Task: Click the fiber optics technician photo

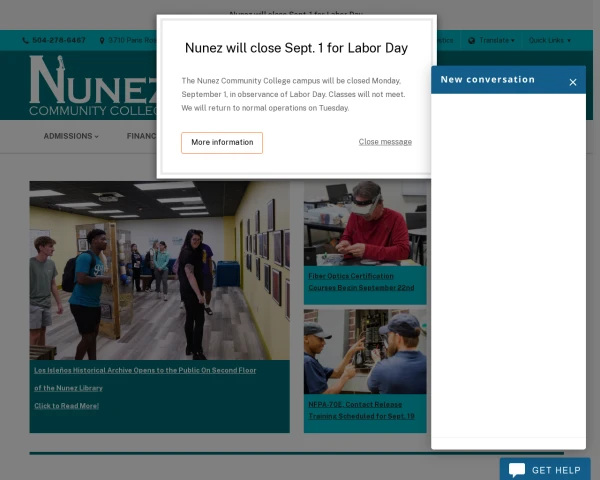Action: pyautogui.click(x=365, y=223)
